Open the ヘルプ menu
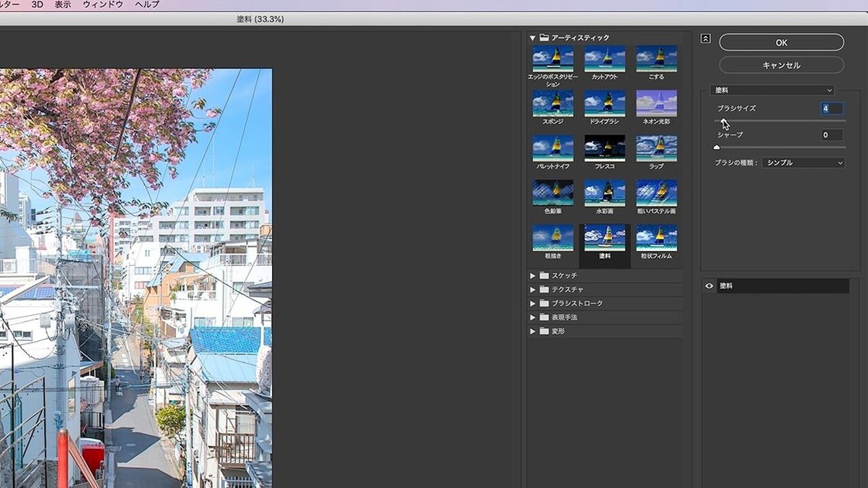This screenshot has height=488, width=868. [x=148, y=4]
